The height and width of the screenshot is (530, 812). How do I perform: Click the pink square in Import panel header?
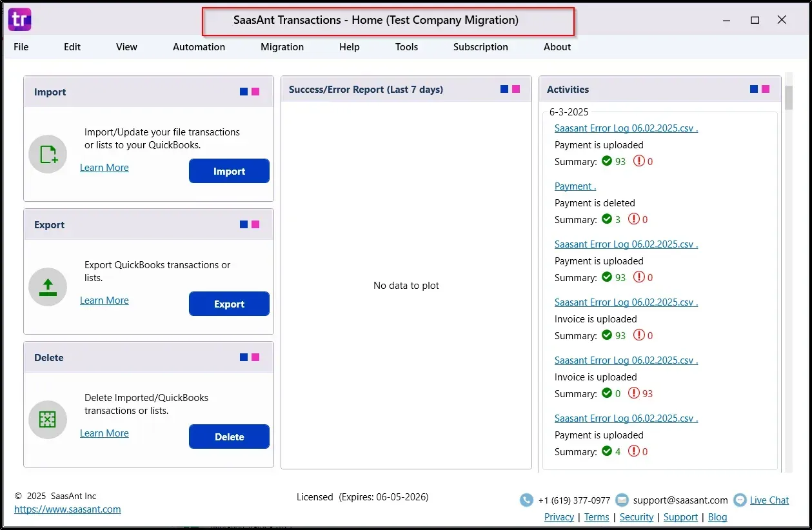click(x=255, y=92)
